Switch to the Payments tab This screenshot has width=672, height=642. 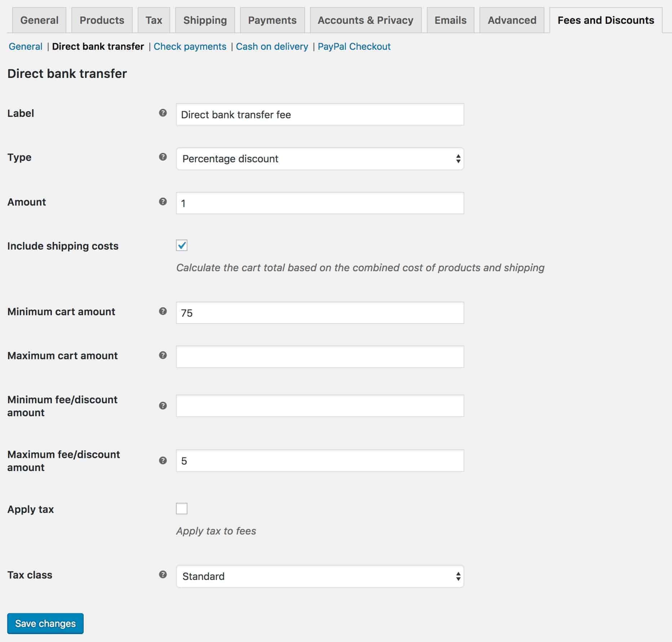(x=272, y=20)
